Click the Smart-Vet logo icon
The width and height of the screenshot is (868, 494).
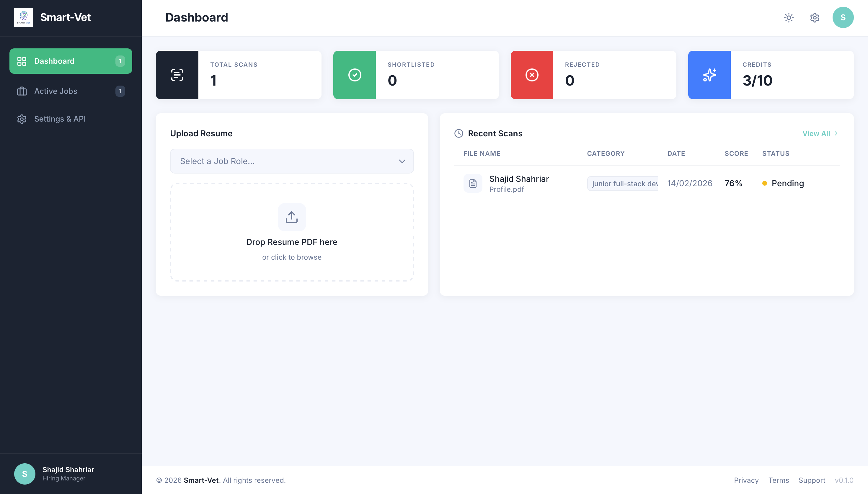(x=23, y=17)
